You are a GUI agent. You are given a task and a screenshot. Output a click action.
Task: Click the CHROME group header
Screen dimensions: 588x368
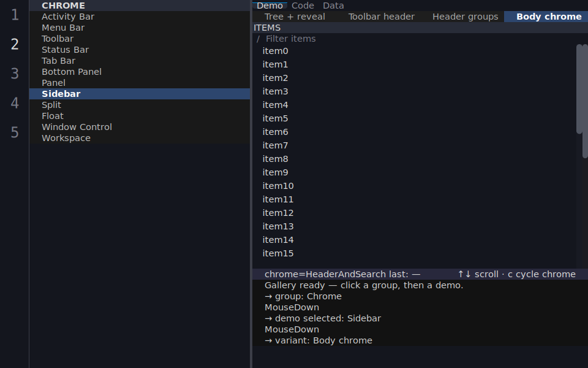coord(140,6)
